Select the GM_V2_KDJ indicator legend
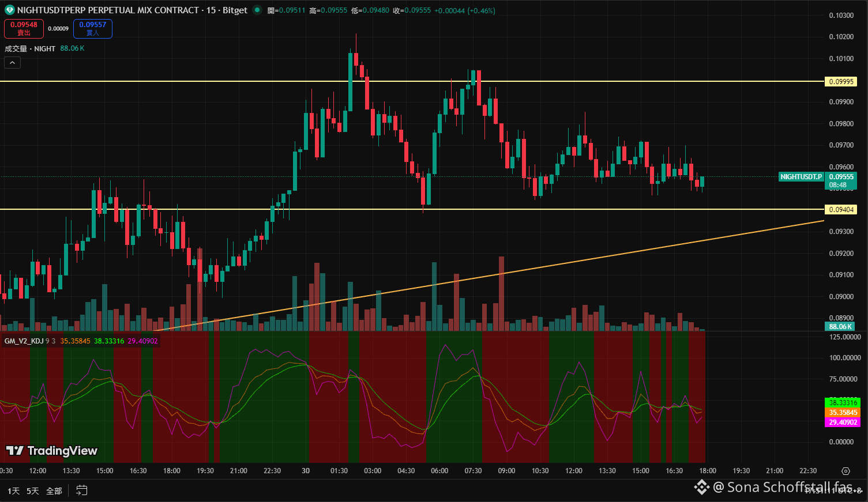868x502 pixels. pyautogui.click(x=24, y=341)
